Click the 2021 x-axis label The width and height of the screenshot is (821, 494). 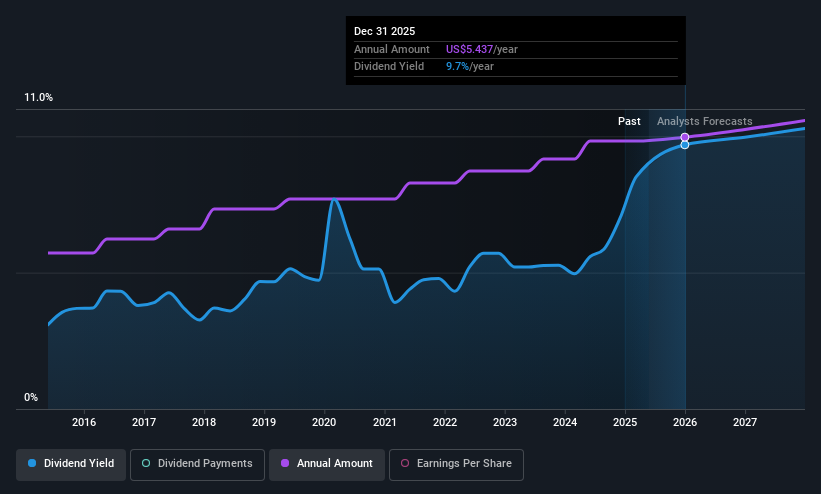pyautogui.click(x=385, y=422)
